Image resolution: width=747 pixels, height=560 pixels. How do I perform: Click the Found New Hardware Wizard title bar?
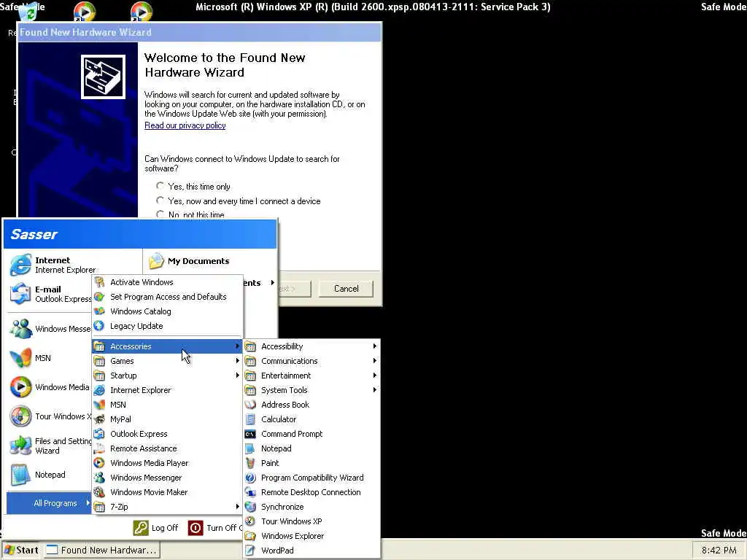[199, 32]
